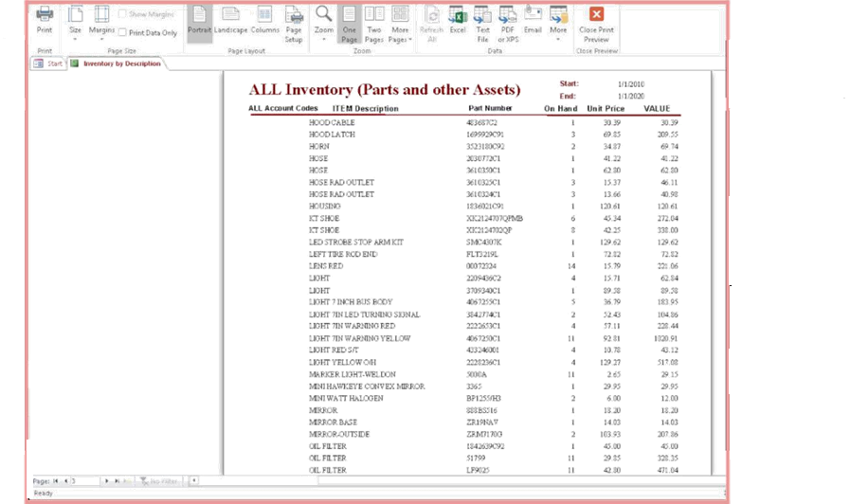Open the Margins dropdown
Viewport: 850px width, 504px height.
coord(101,24)
